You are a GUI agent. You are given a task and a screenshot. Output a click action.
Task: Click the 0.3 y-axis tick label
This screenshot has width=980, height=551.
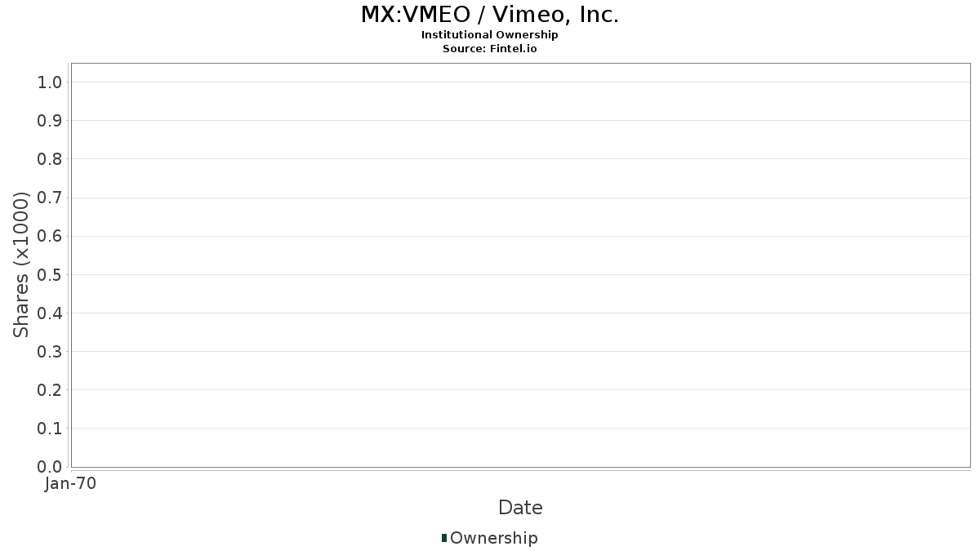(x=50, y=352)
